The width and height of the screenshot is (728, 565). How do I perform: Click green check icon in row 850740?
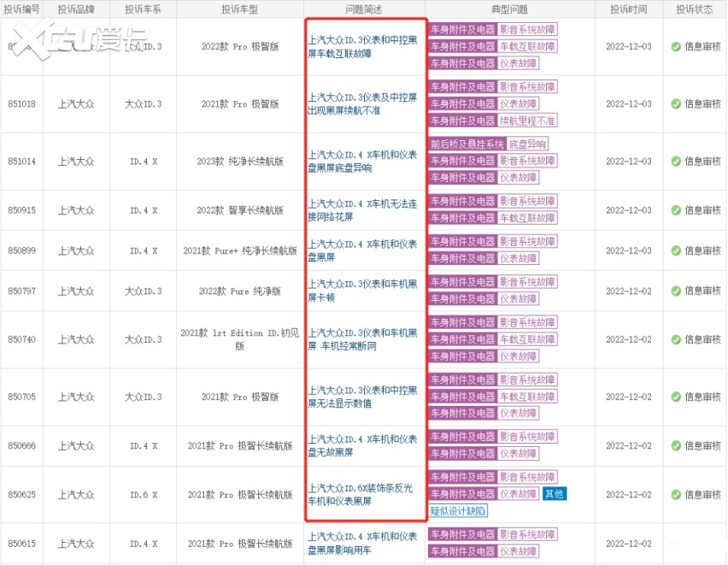coord(676,339)
